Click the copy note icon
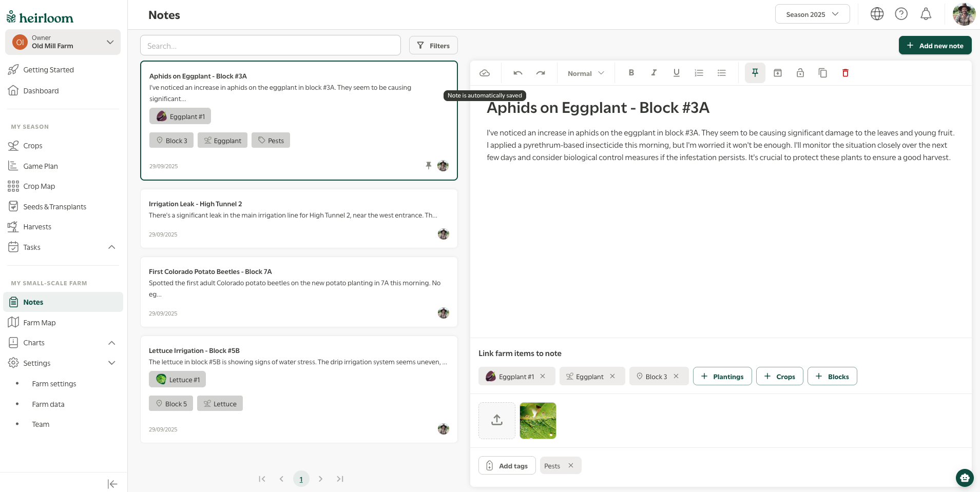This screenshot has width=980, height=492. tap(822, 73)
